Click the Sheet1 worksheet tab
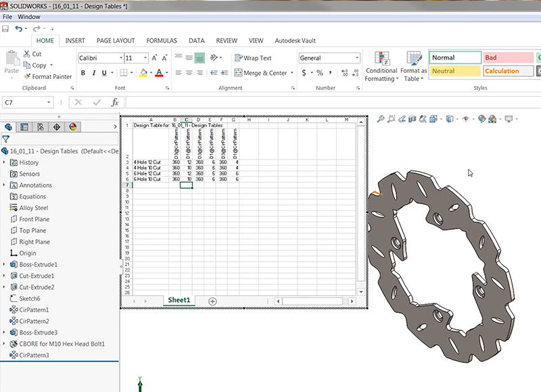The image size is (541, 392). click(179, 299)
